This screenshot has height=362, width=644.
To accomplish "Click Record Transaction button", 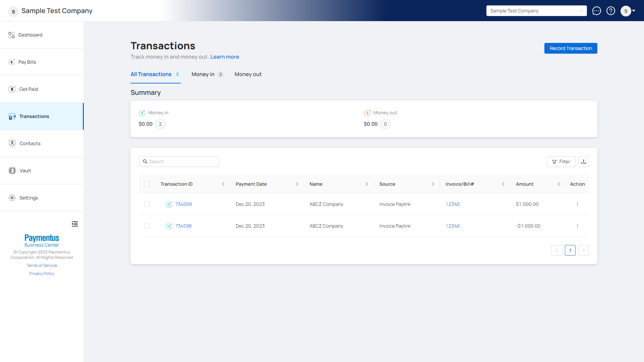I will point(571,48).
